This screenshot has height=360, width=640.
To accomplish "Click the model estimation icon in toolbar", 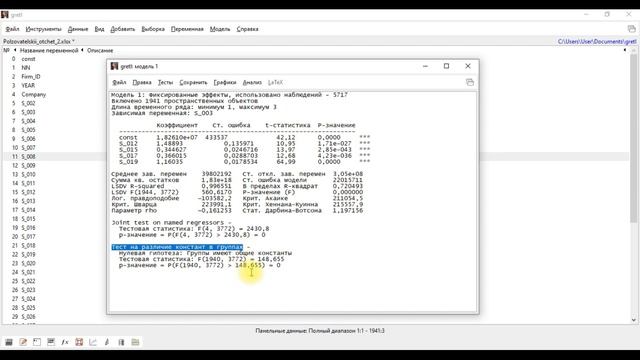I will click(107, 342).
